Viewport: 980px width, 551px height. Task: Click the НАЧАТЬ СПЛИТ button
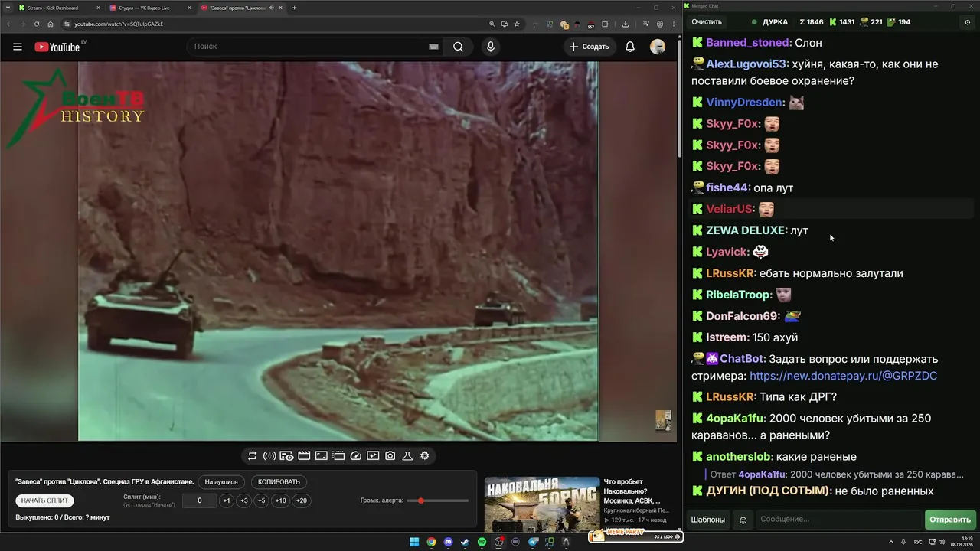coord(45,500)
